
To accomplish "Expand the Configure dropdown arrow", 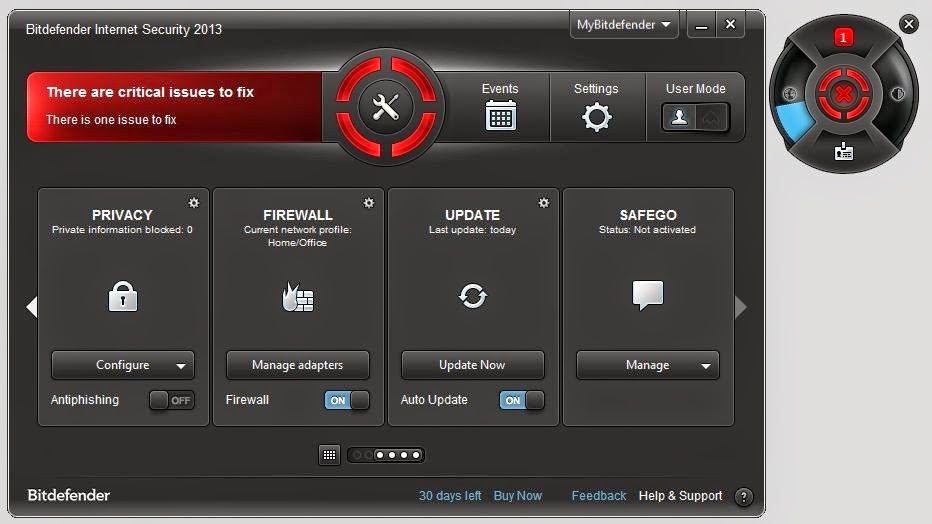I will point(181,366).
